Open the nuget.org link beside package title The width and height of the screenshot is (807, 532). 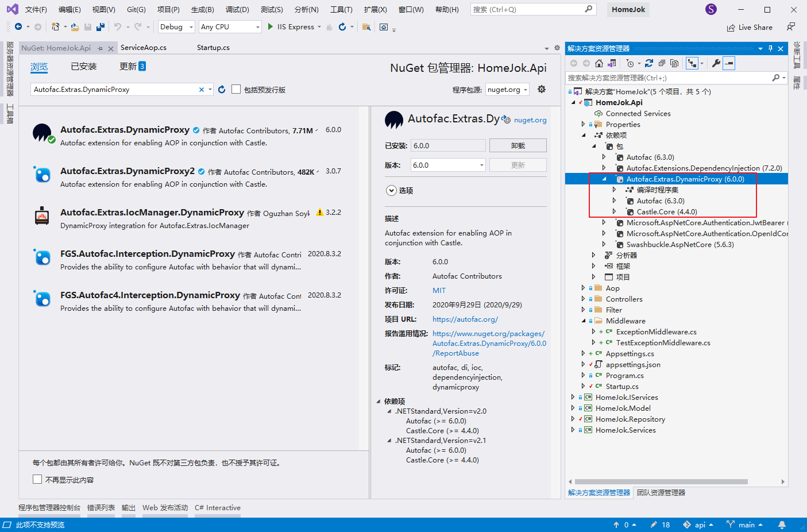pyautogui.click(x=530, y=120)
